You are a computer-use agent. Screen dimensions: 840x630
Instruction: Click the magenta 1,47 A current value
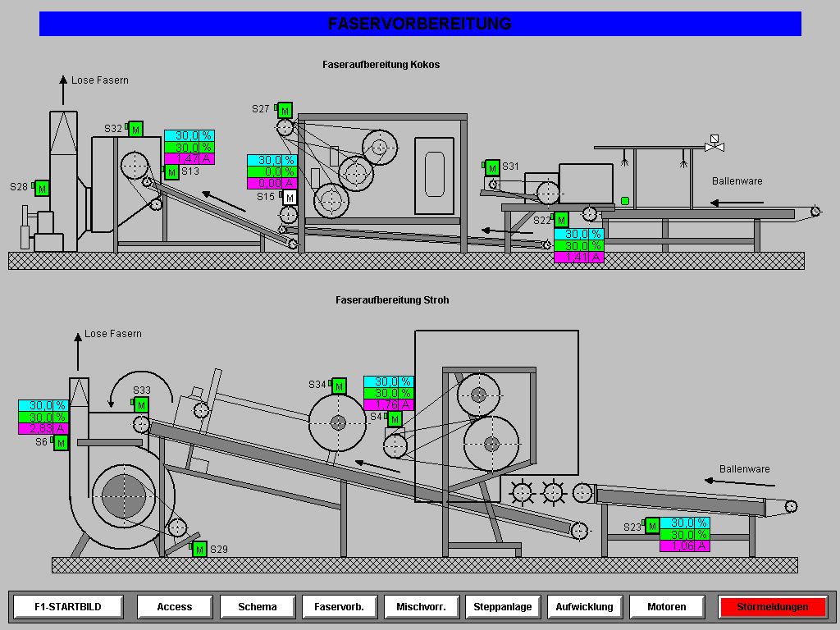click(189, 159)
